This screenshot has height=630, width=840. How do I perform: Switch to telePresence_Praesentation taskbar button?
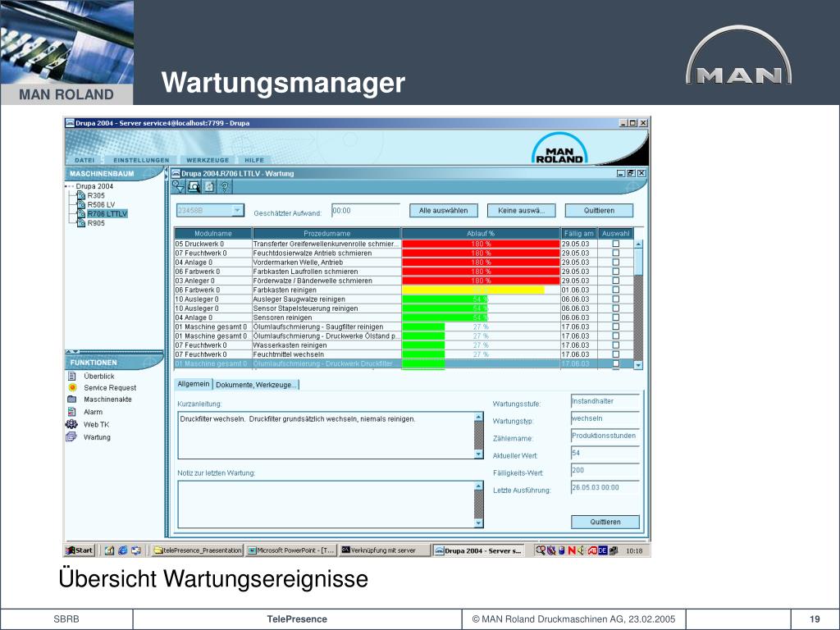[197, 550]
